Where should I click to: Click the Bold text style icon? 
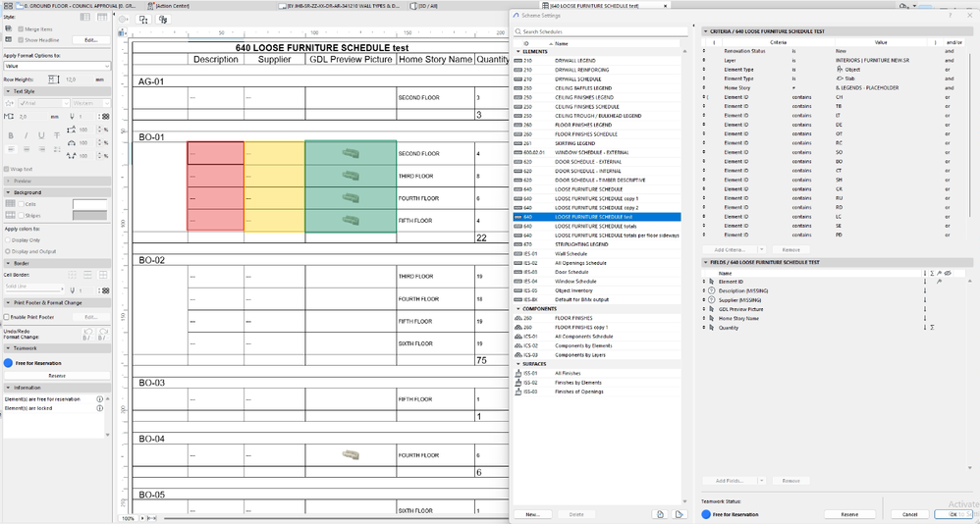(11, 135)
